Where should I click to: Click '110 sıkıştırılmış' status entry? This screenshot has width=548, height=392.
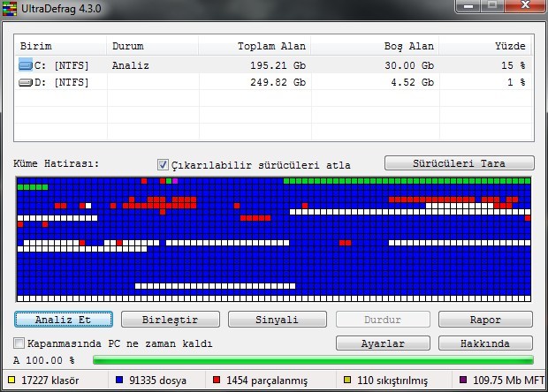[x=392, y=381]
